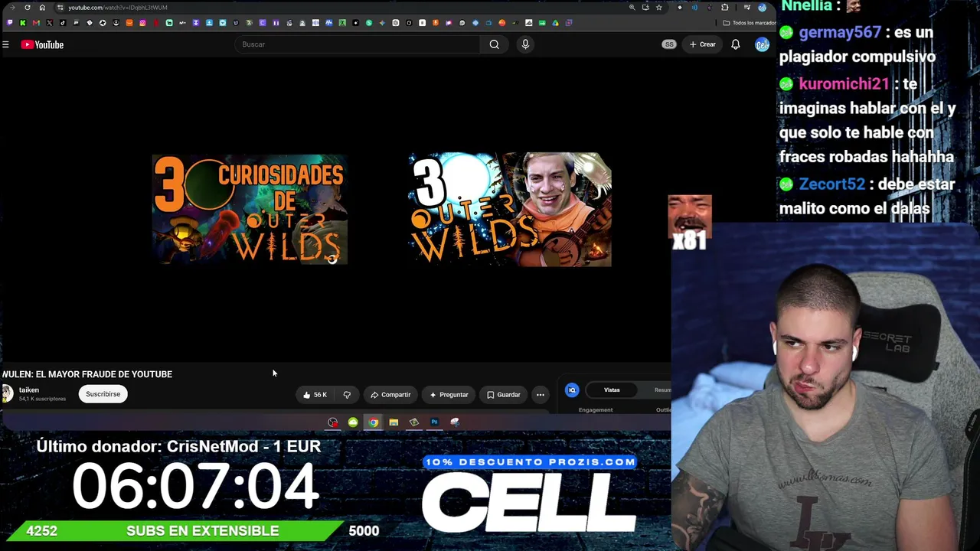
Task: Focus the Buscar search field
Action: tap(358, 44)
